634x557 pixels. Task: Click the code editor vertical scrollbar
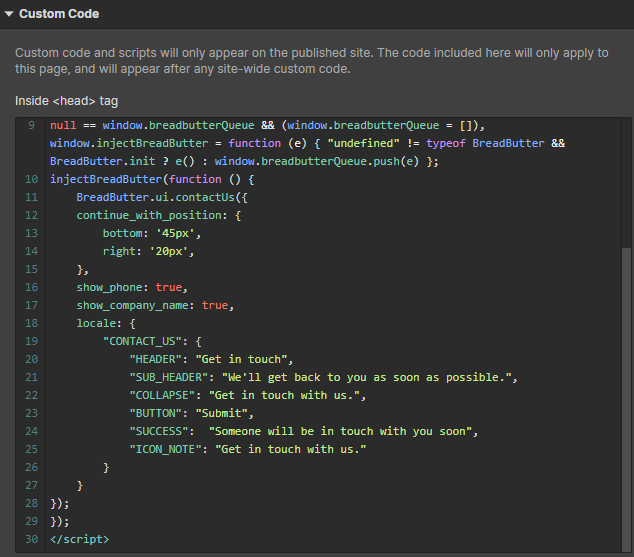[x=626, y=398]
